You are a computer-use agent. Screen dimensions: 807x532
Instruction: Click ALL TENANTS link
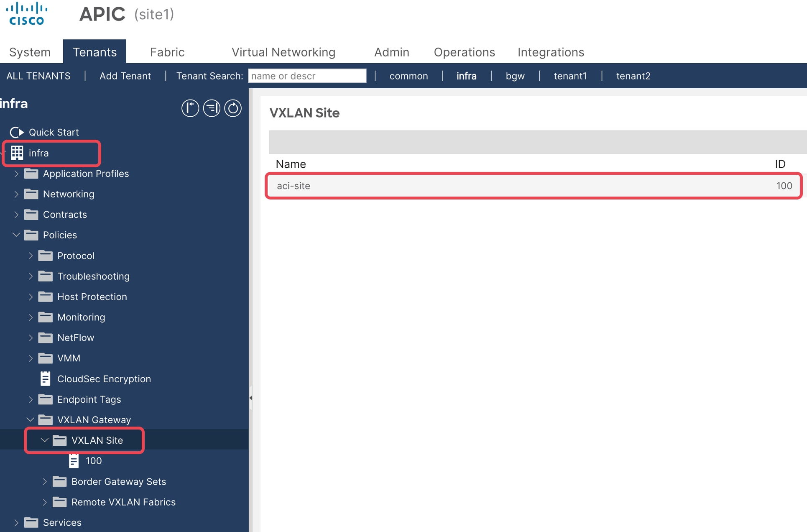[x=38, y=76]
